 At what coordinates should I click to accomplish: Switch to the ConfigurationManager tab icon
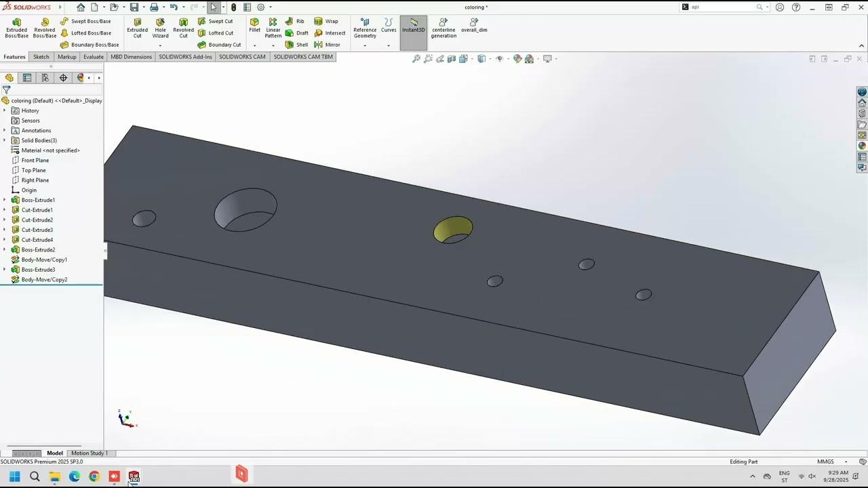pos(45,78)
